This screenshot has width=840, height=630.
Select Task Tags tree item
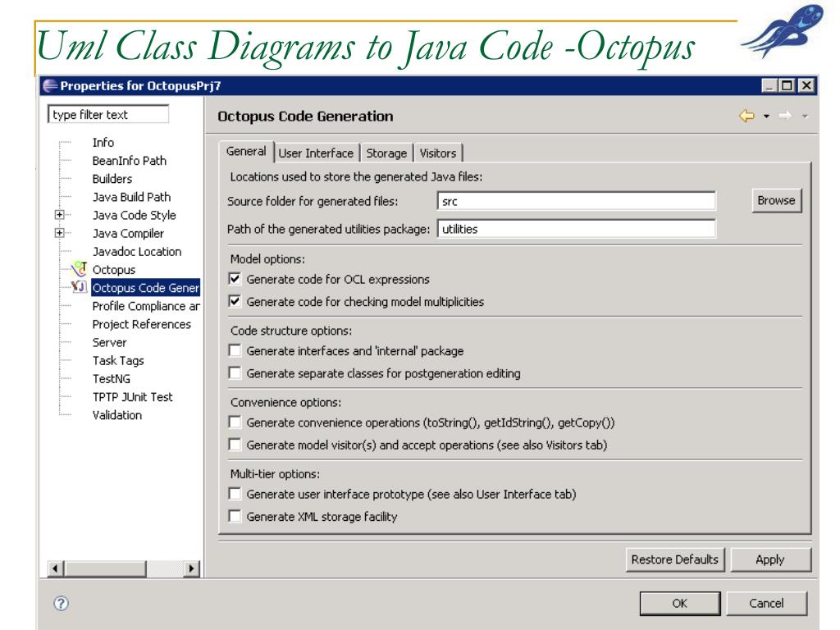click(x=118, y=361)
